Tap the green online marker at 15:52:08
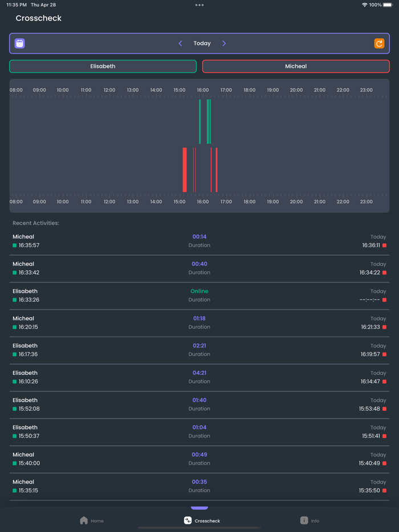Viewport: 399px width, 532px height. [x=15, y=409]
